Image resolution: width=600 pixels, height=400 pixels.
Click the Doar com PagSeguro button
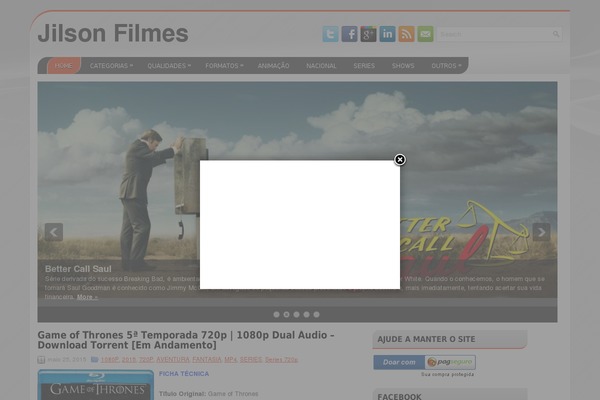(x=424, y=362)
